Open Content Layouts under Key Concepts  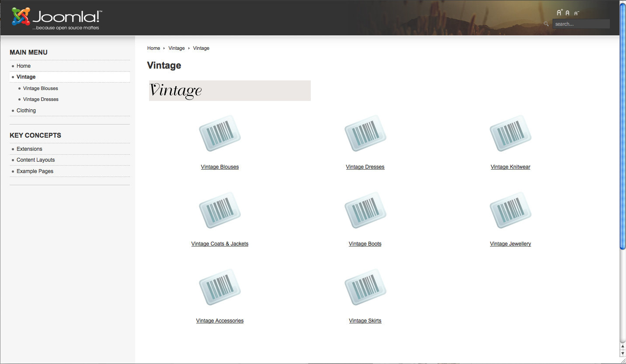coord(36,160)
